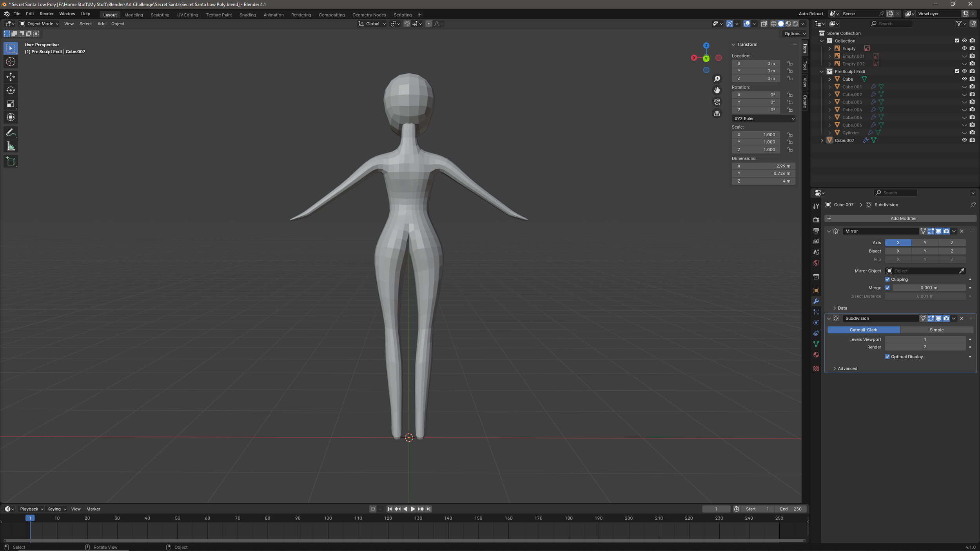Open the Modifiers properties tab wrench icon
The width and height of the screenshot is (980, 551).
click(816, 301)
